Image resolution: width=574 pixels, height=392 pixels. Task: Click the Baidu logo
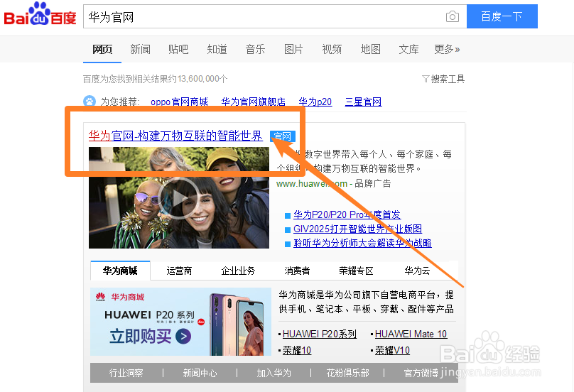point(40,14)
